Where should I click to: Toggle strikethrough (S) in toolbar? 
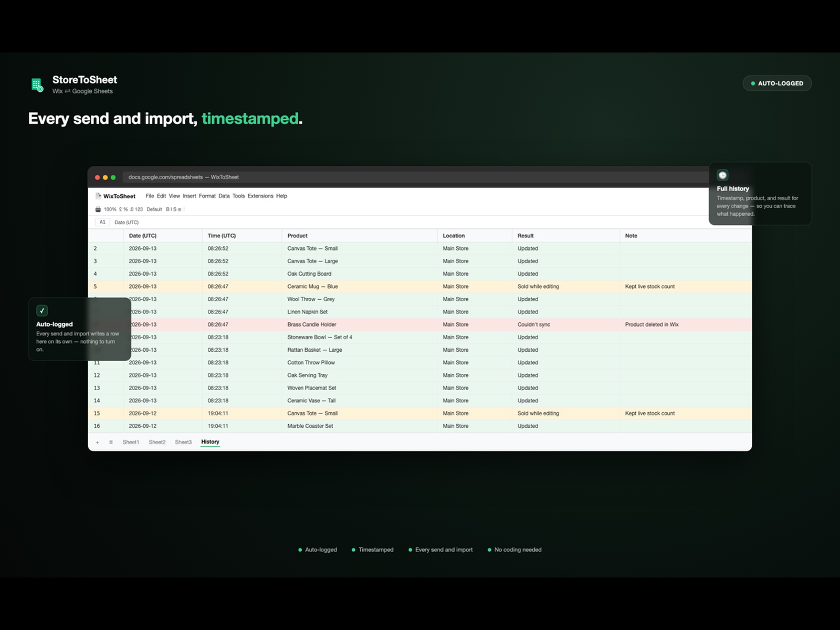point(175,209)
